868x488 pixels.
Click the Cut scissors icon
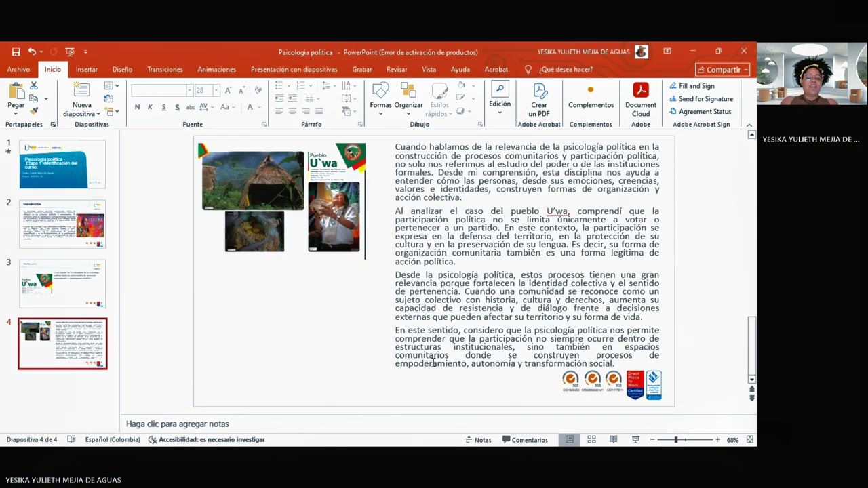tap(34, 86)
